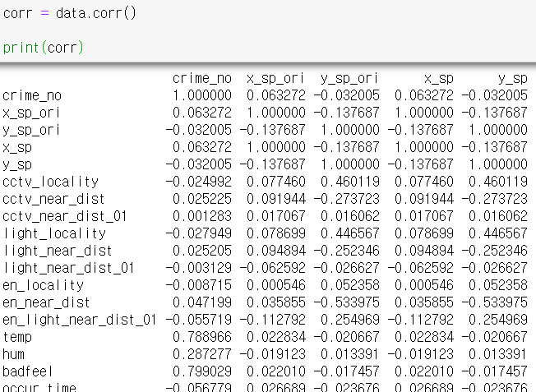536x392 pixels.
Task: Select cctv_near_dist_01 value 0.001283
Action: tap(202, 216)
